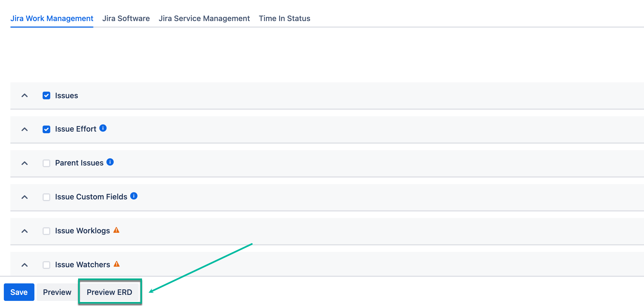This screenshot has height=308, width=644.
Task: Click the blue Save button
Action: (19, 292)
